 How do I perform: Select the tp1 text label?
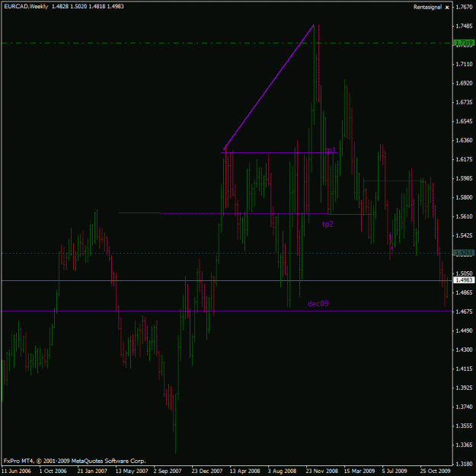point(330,150)
